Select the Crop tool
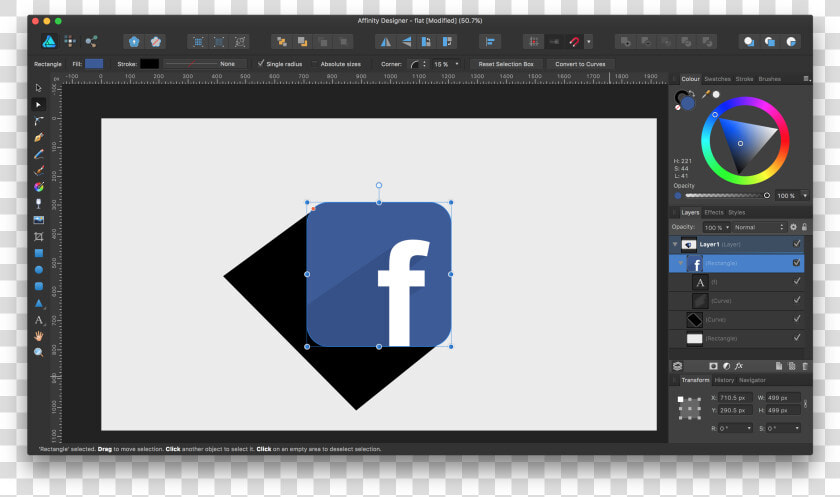The height and width of the screenshot is (497, 840). click(39, 237)
